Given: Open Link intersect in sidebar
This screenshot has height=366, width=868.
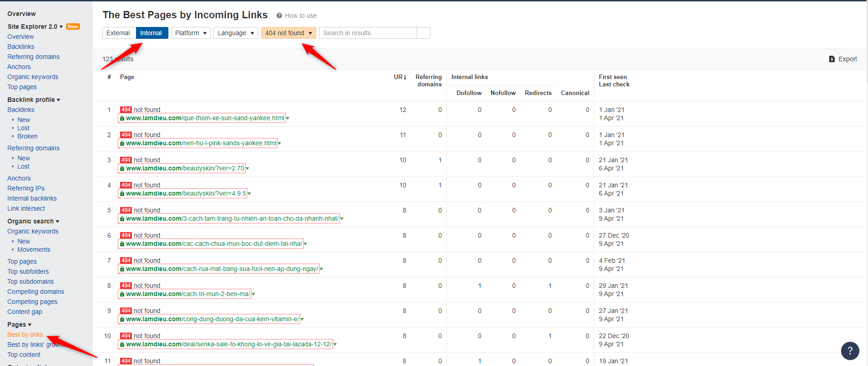Looking at the screenshot, I should point(26,208).
